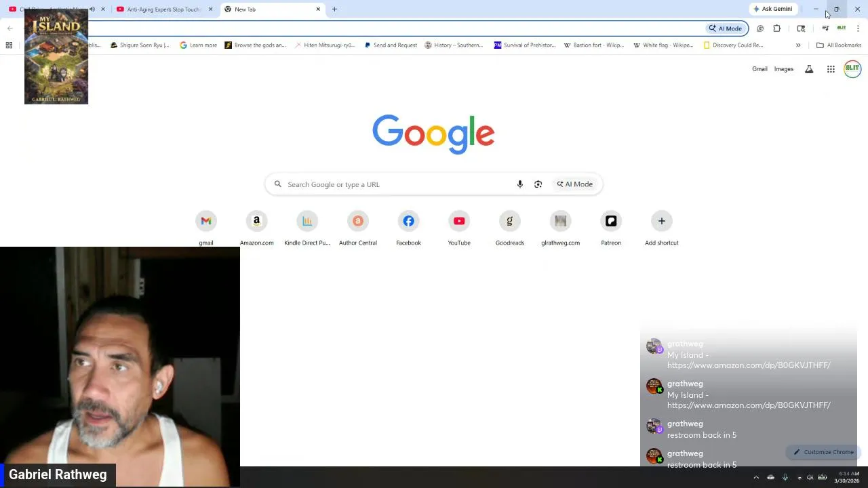Viewport: 868px width, 488px height.
Task: Click the first My Island amazon.com chat link
Action: [x=749, y=365]
